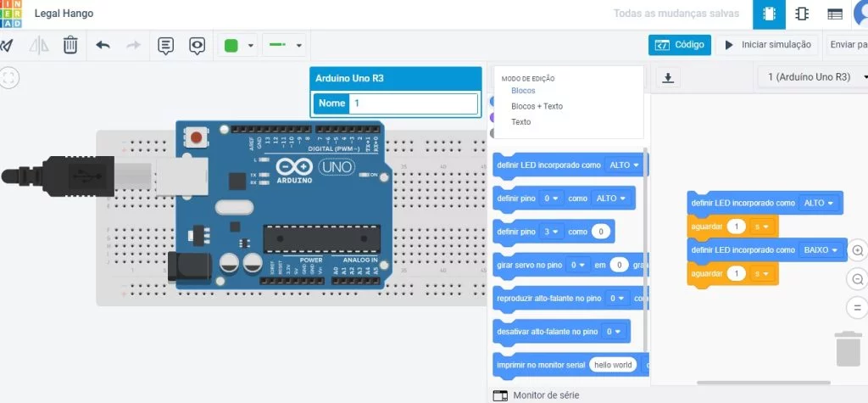Click second aguardar block value 1
This screenshot has height=403, width=868.
(x=737, y=274)
